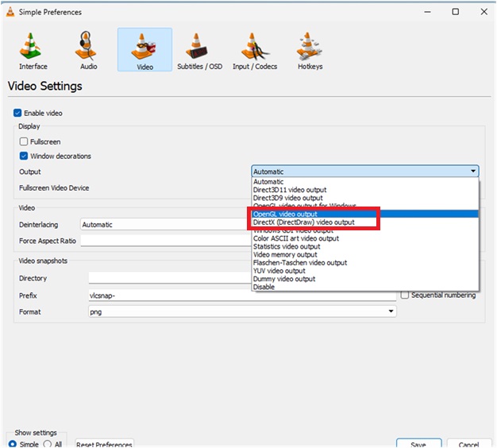Choose OpenGL video output option

point(365,214)
